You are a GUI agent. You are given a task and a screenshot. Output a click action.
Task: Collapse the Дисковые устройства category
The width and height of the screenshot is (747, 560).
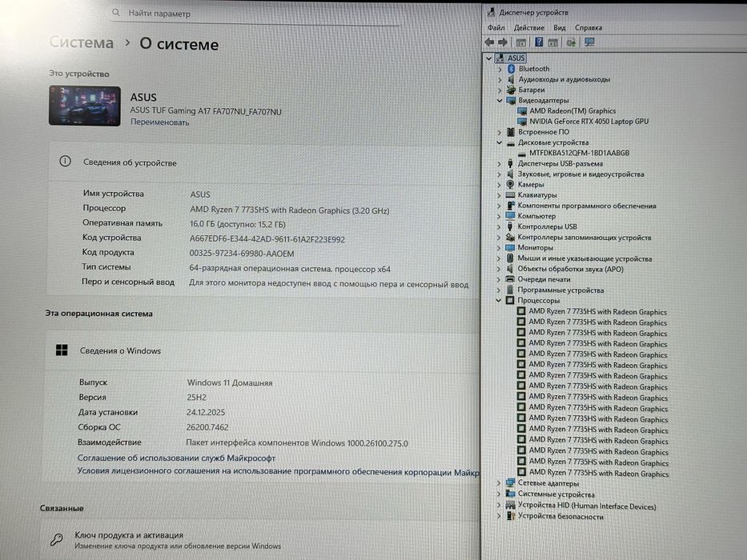pos(500,142)
